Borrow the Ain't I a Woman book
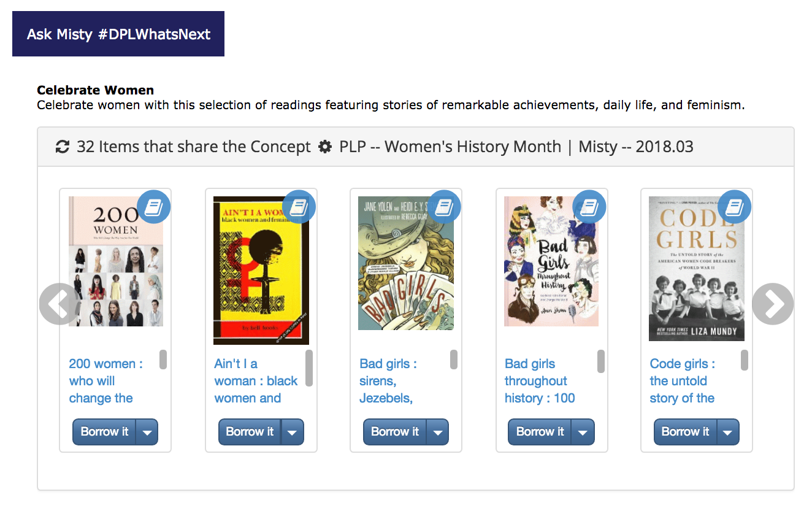The width and height of the screenshot is (812, 508). tap(250, 431)
